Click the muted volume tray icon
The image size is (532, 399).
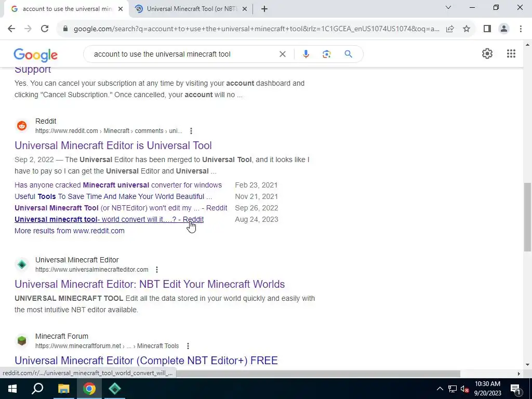coord(465,389)
